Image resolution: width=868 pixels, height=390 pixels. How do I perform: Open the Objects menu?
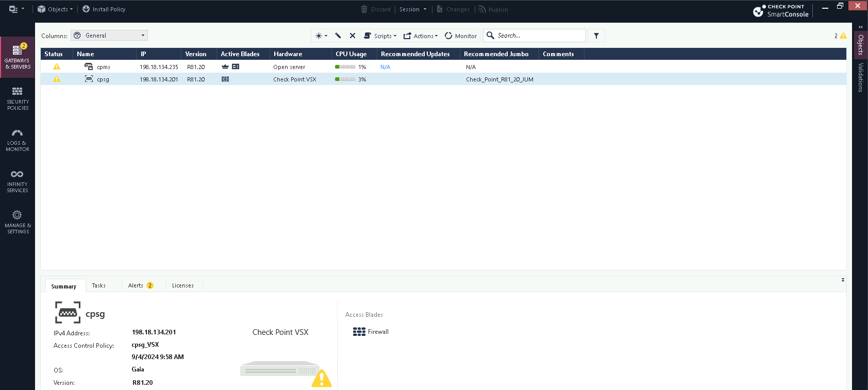(55, 9)
